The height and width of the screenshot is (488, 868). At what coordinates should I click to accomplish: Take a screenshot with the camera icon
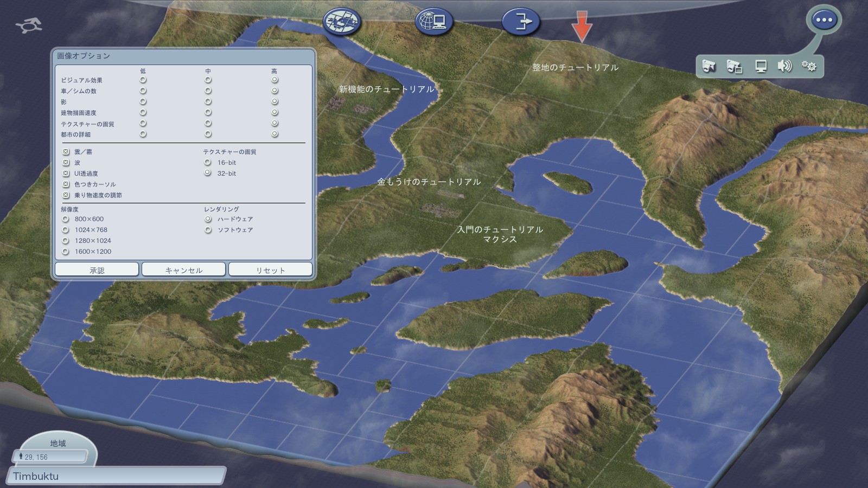point(709,66)
